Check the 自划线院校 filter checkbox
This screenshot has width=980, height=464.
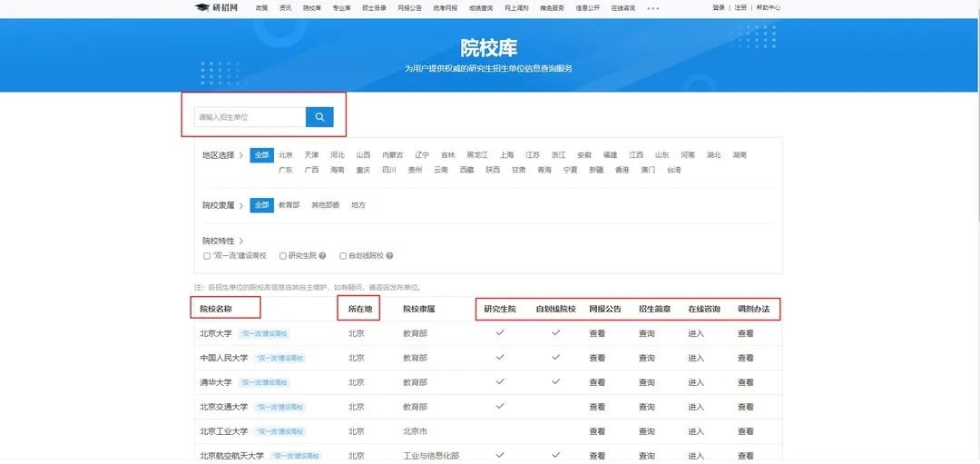[x=343, y=256]
